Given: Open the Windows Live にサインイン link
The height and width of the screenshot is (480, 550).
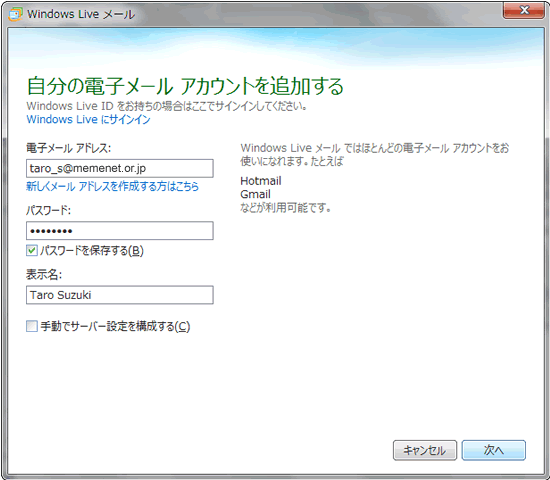Looking at the screenshot, I should coord(88,119).
